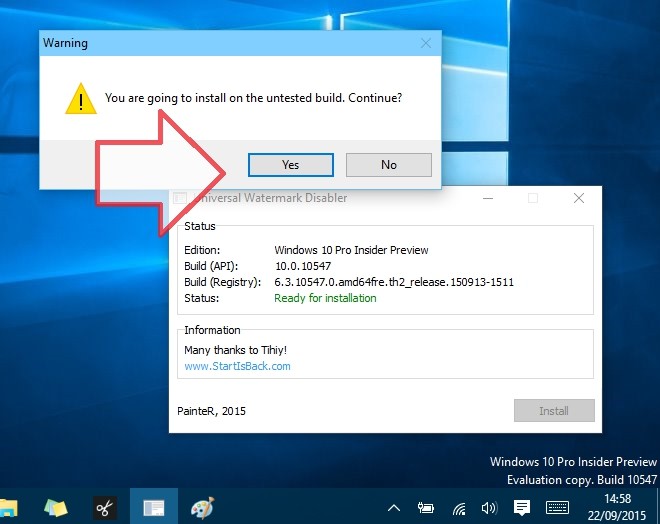660x524 pixels.
Task: Click the battery power tray icon
Action: [x=426, y=508]
